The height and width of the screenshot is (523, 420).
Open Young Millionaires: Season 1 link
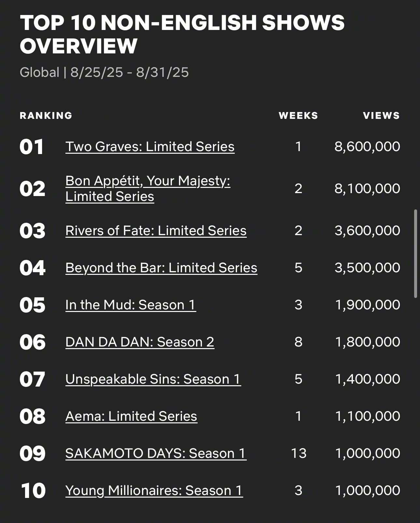pyautogui.click(x=154, y=491)
